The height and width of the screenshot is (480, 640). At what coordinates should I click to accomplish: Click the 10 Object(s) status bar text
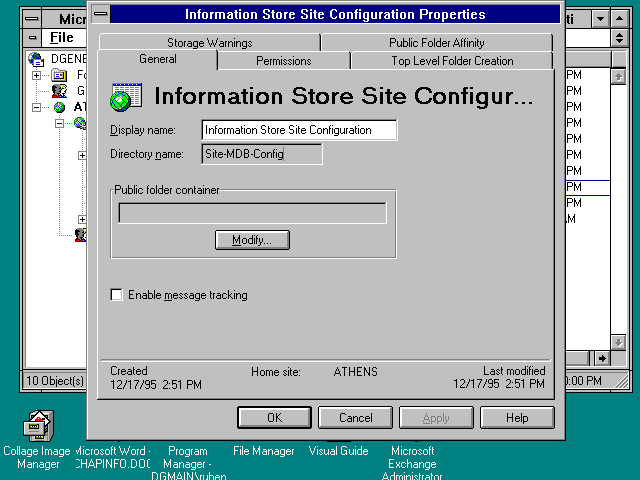point(55,381)
